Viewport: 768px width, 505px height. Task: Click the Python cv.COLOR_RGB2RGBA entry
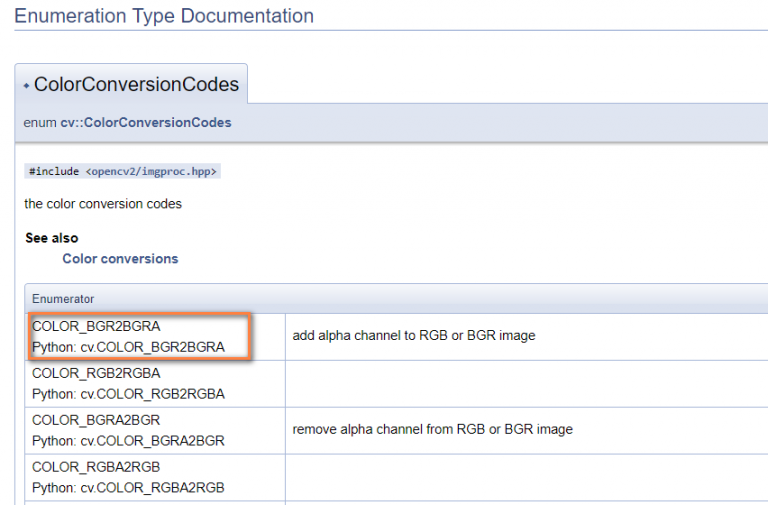[128, 394]
